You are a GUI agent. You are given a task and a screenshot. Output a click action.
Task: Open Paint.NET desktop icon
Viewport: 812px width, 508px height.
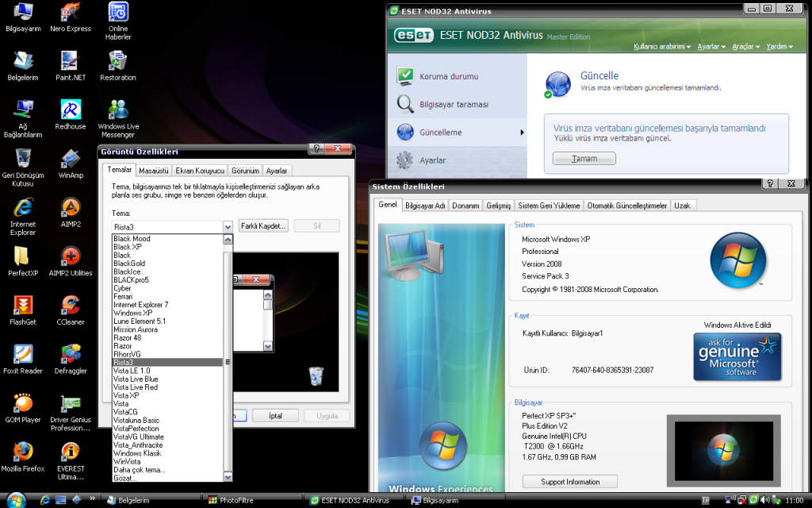tap(70, 62)
